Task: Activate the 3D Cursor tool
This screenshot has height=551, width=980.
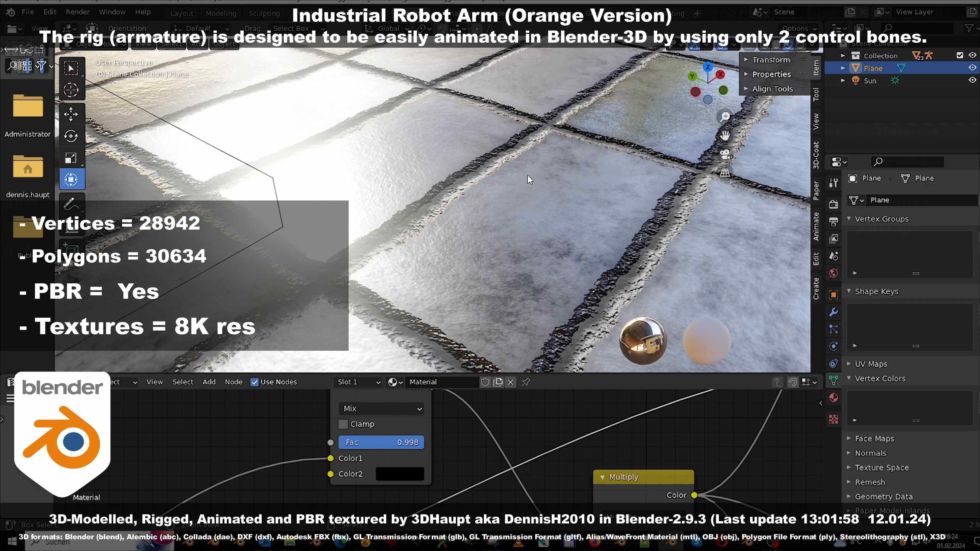Action: click(71, 91)
